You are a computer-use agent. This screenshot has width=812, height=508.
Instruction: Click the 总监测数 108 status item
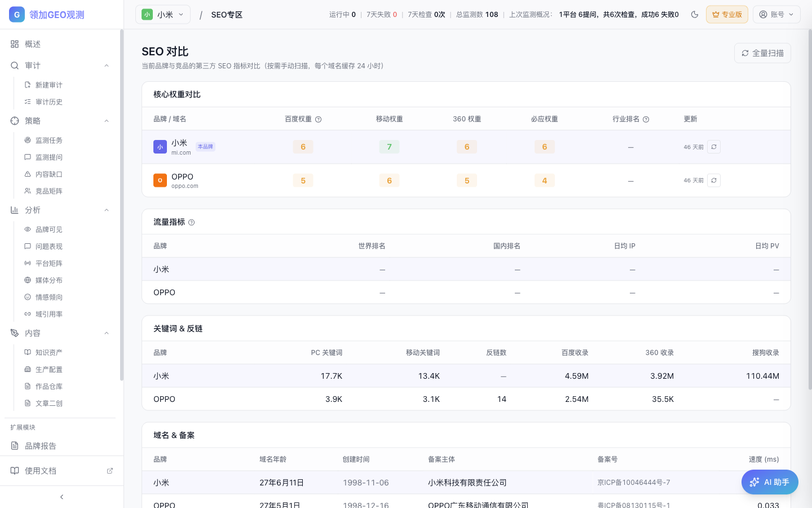[x=477, y=15]
